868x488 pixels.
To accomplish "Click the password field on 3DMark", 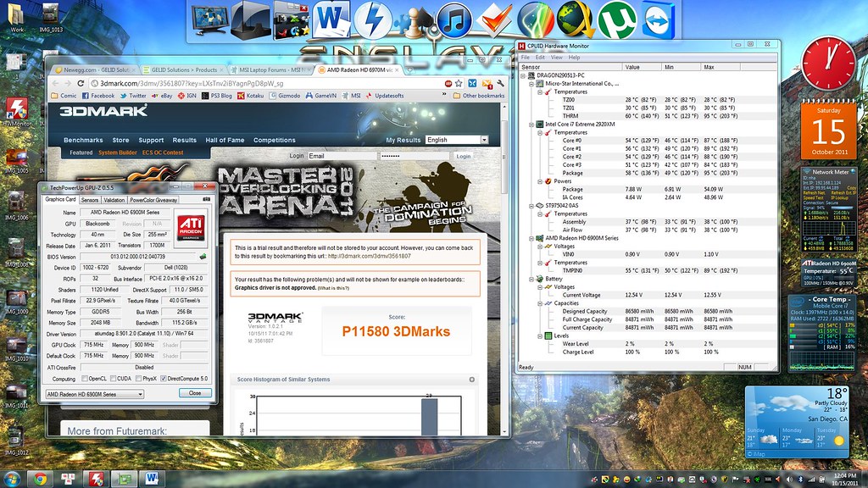I will click(x=414, y=156).
